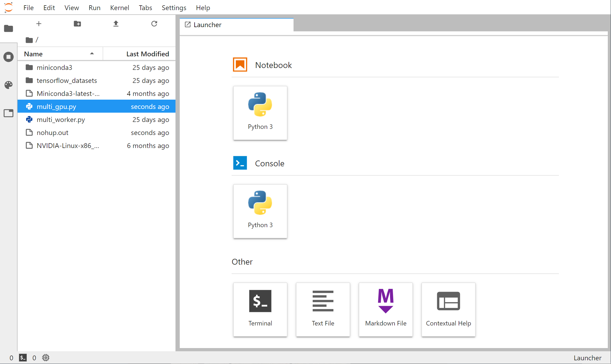Screen dimensions: 611x364
Task: Click the '/' breadcrumb path text
Action: [37, 40]
